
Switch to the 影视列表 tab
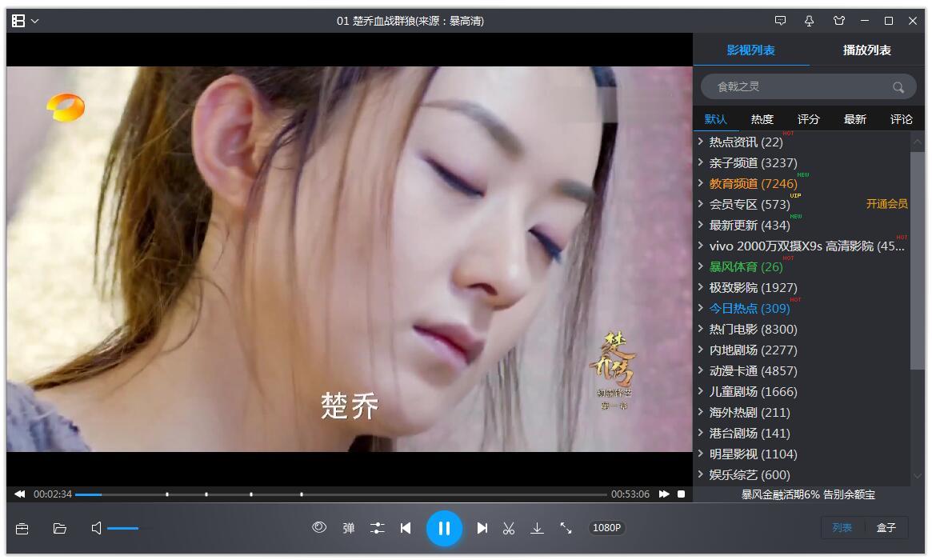pyautogui.click(x=750, y=50)
